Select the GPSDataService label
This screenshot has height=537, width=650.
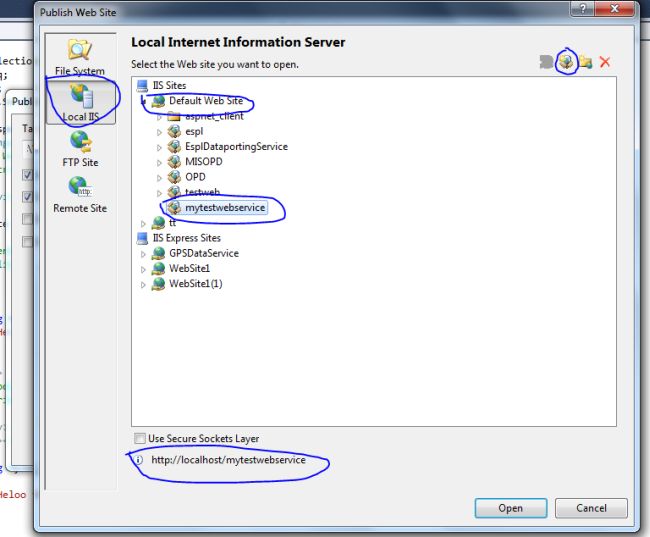coord(204,253)
